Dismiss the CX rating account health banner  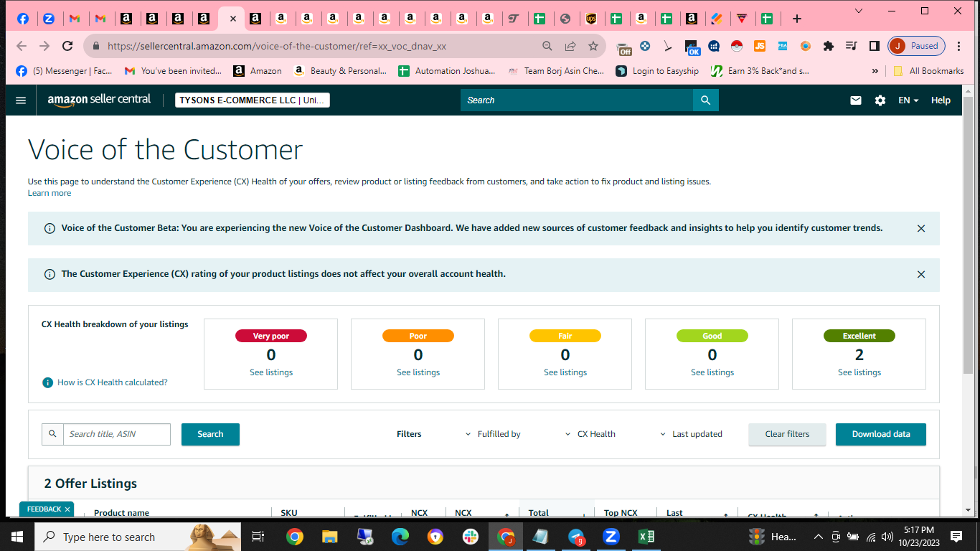pyautogui.click(x=921, y=275)
